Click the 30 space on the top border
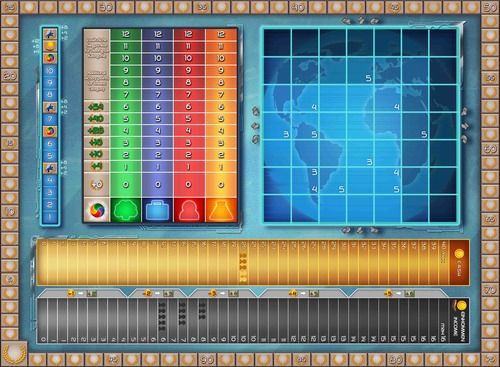 point(106,7)
